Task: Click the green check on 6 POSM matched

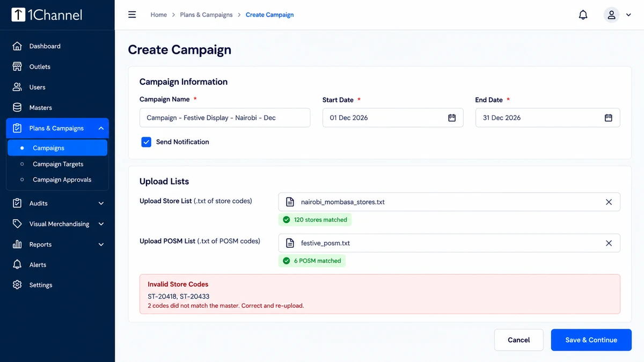Action: coord(287,261)
